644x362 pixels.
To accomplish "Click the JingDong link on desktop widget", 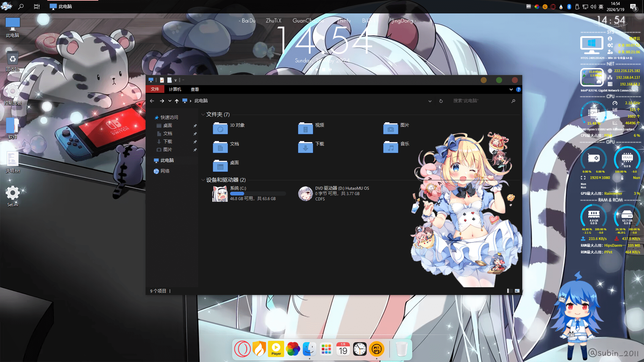I will pyautogui.click(x=402, y=21).
